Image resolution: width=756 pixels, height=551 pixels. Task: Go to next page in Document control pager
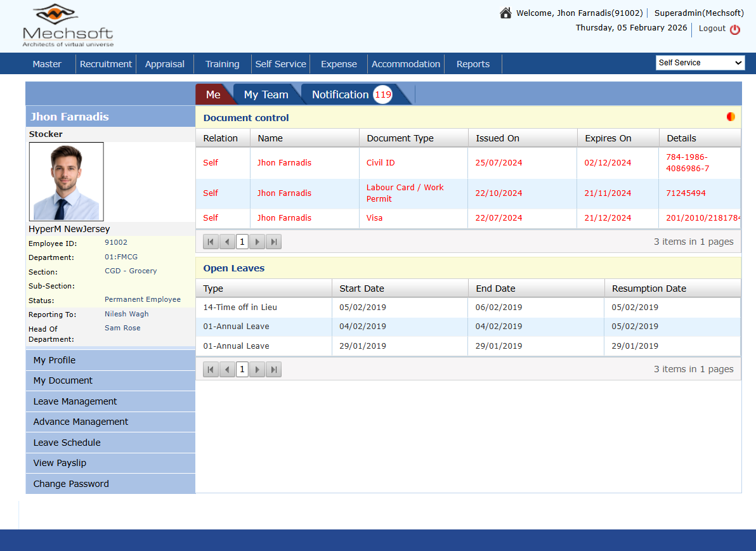[257, 242]
